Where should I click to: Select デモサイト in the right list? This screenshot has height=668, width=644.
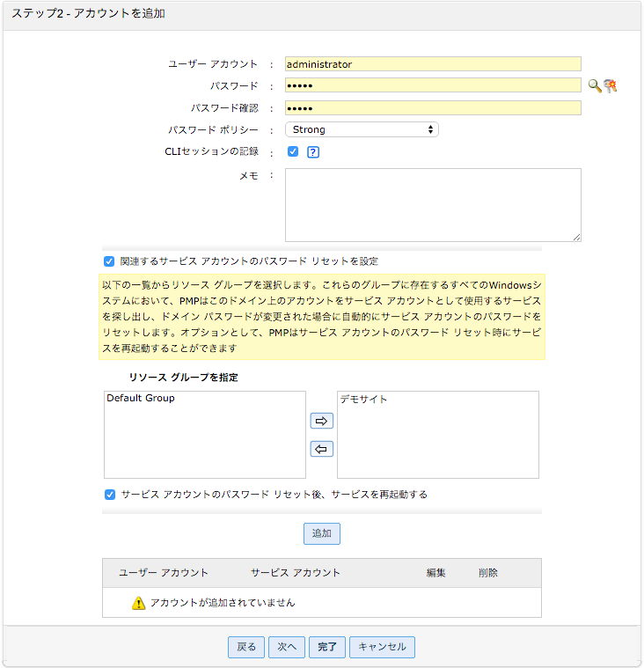coord(364,400)
